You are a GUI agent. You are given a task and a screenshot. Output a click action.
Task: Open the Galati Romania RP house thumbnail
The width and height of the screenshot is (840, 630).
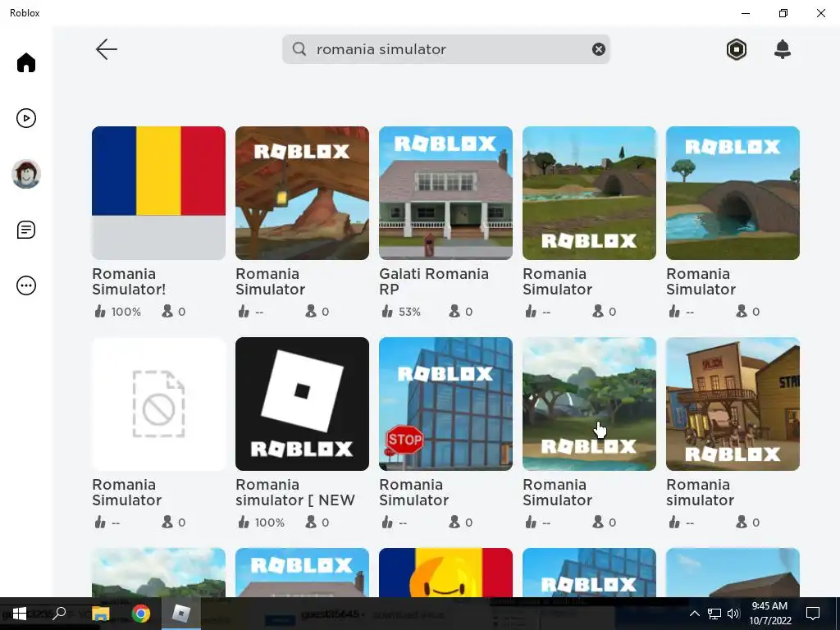(445, 193)
